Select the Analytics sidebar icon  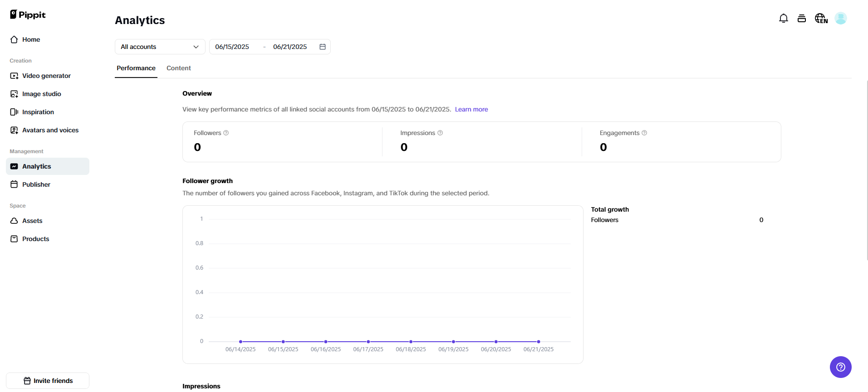click(x=14, y=166)
